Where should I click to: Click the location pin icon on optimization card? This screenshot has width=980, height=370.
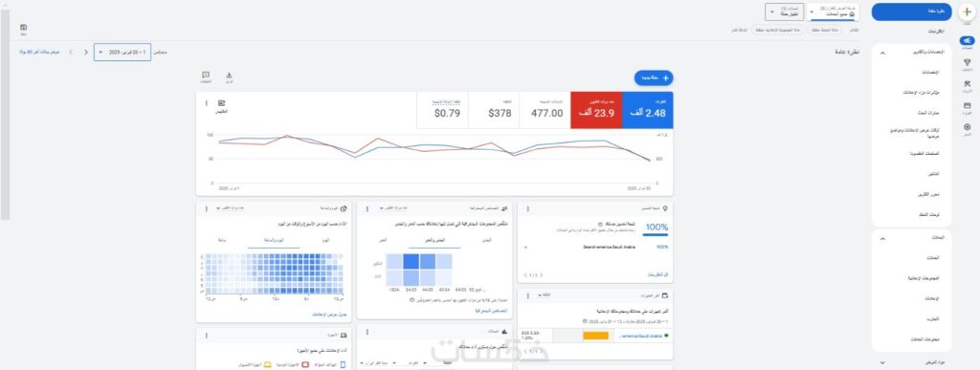[x=665, y=209]
